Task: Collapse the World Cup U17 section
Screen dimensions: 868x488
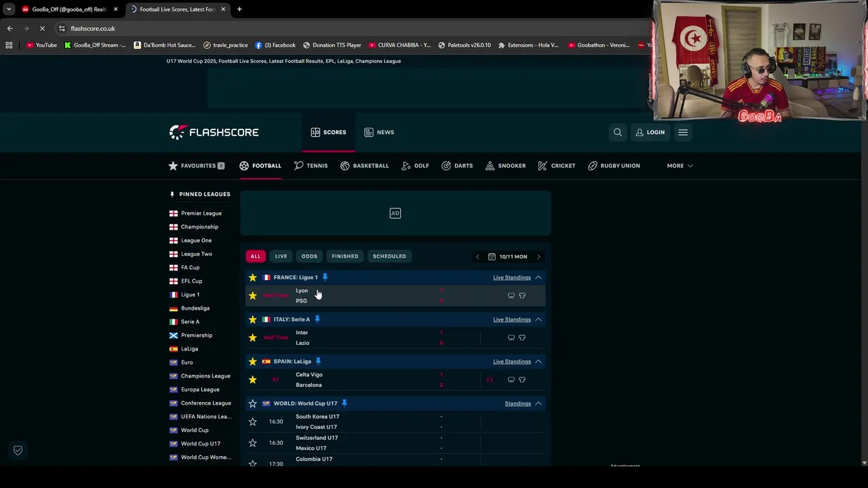Action: tap(538, 403)
